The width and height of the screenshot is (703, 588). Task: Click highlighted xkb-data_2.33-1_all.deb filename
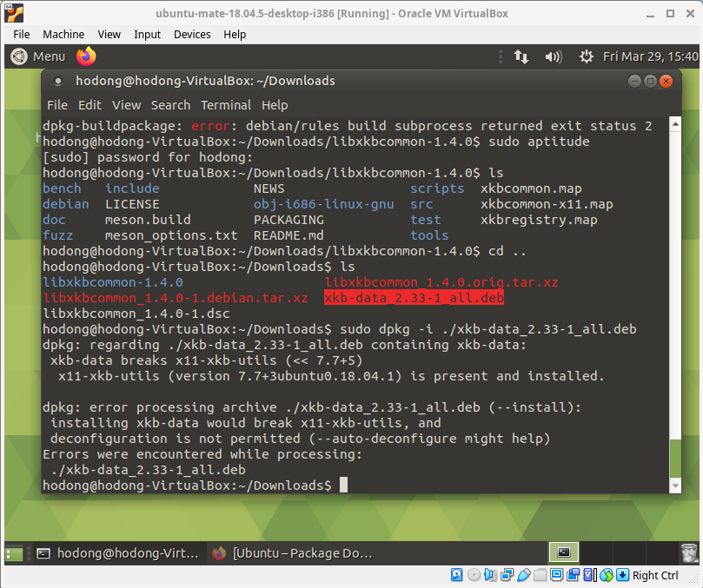tap(414, 298)
